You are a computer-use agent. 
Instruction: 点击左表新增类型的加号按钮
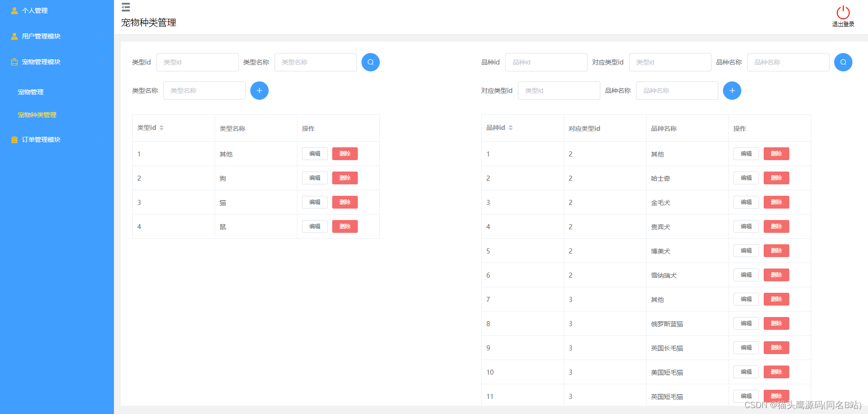click(x=259, y=90)
